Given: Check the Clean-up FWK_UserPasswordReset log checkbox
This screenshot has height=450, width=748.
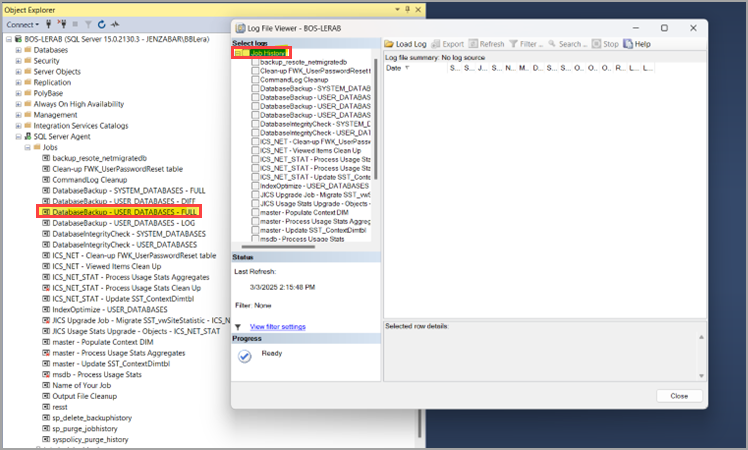Looking at the screenshot, I should [255, 71].
